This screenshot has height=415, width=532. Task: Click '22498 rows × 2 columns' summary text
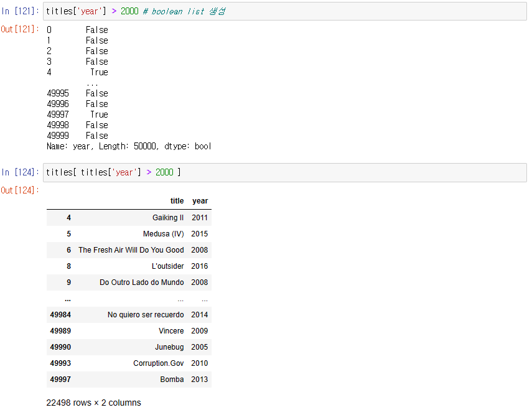[93, 403]
